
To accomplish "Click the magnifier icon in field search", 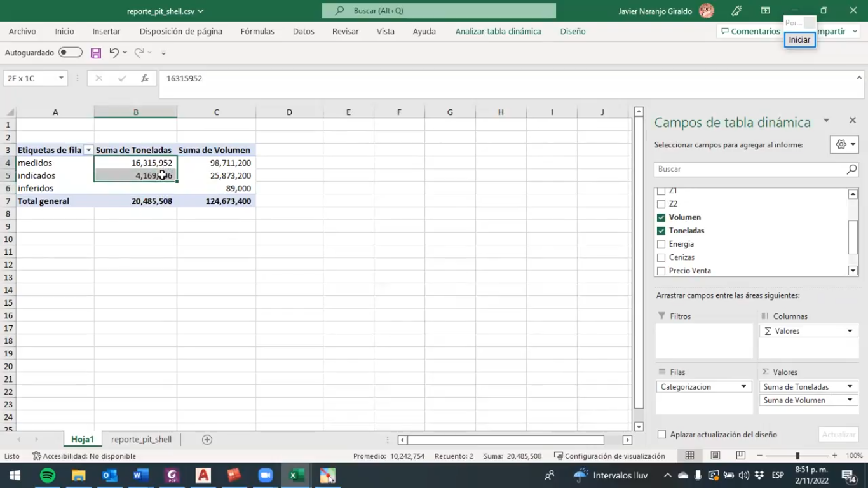I will pos(851,169).
